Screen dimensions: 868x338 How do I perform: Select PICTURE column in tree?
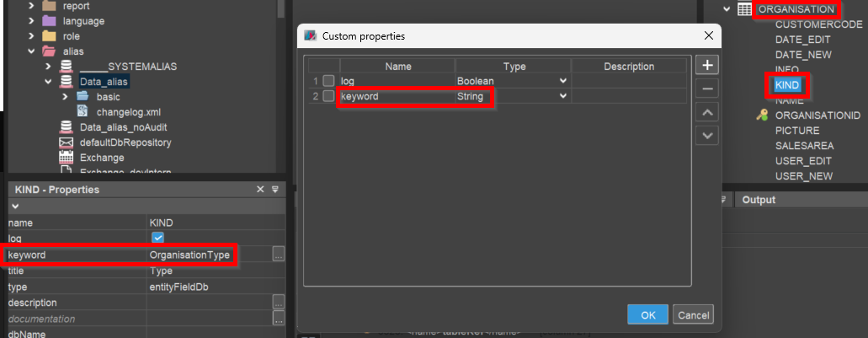797,131
